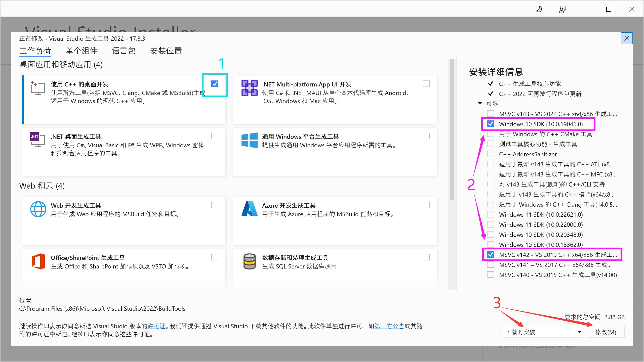Enable MSVC v143 VS 2022 build tools
644x362 pixels.
click(491, 114)
